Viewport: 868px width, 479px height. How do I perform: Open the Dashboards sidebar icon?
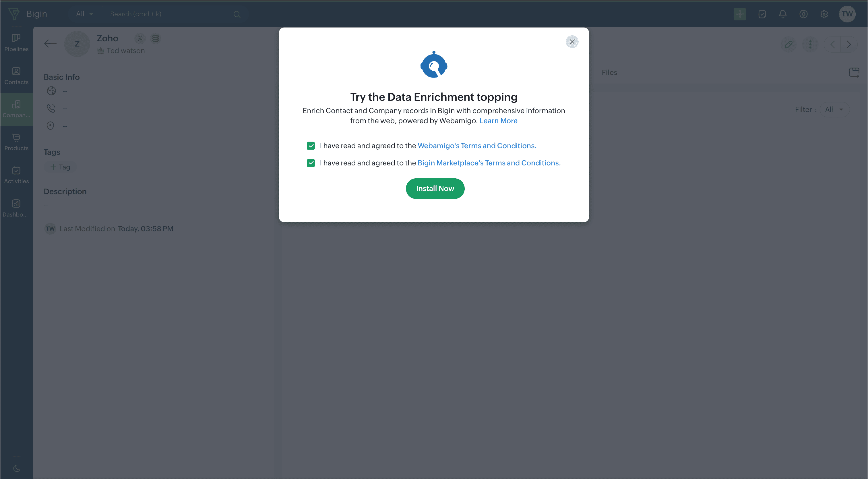tap(16, 208)
